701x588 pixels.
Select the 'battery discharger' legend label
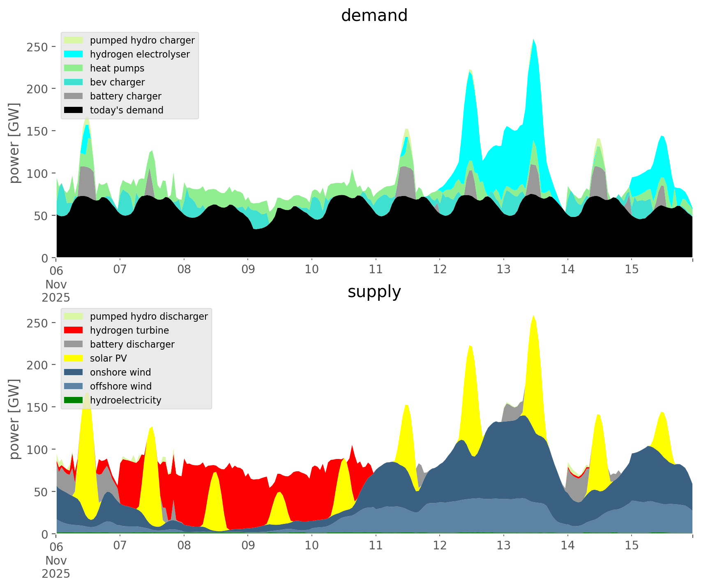coord(132,344)
